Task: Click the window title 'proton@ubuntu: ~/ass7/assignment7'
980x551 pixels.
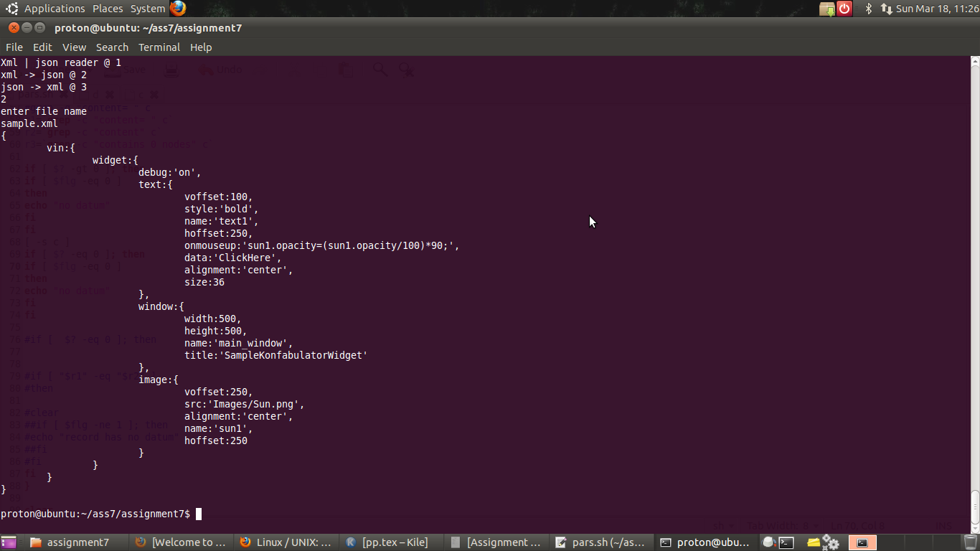Action: (148, 28)
